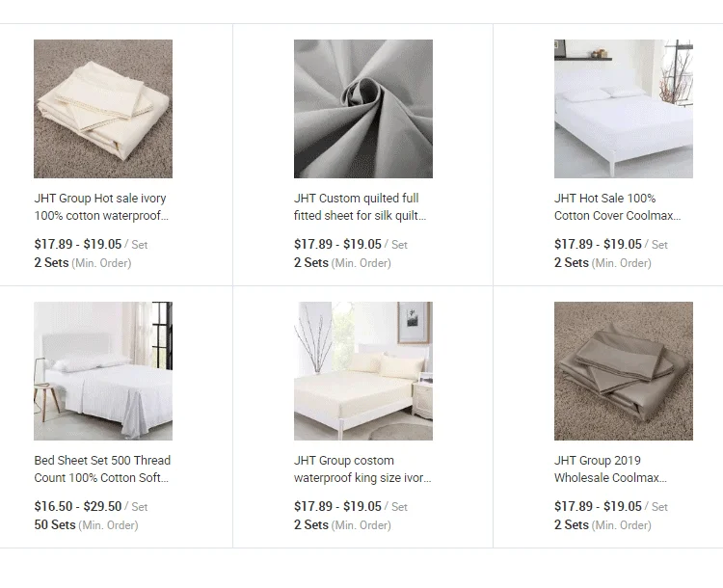Click price under the gray quilted fitted sheet
The height and width of the screenshot is (588, 723).
[x=337, y=244]
